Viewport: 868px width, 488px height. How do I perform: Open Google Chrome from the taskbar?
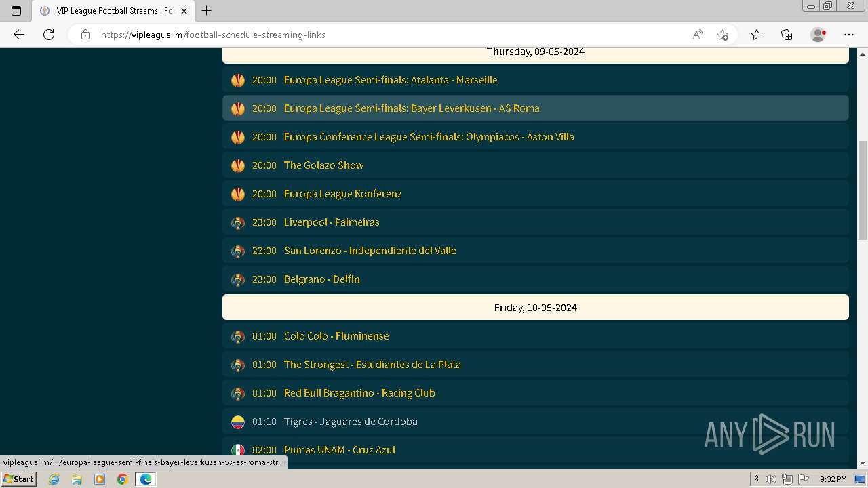click(123, 479)
